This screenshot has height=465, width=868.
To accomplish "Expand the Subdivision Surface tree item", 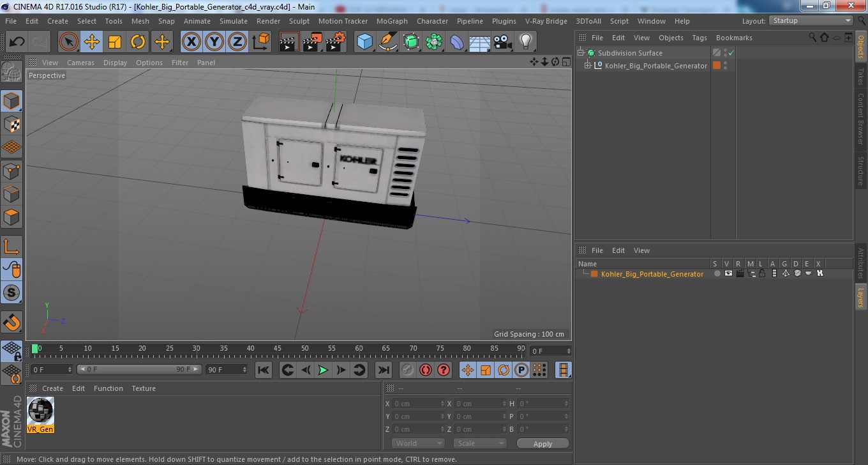I will click(x=581, y=53).
